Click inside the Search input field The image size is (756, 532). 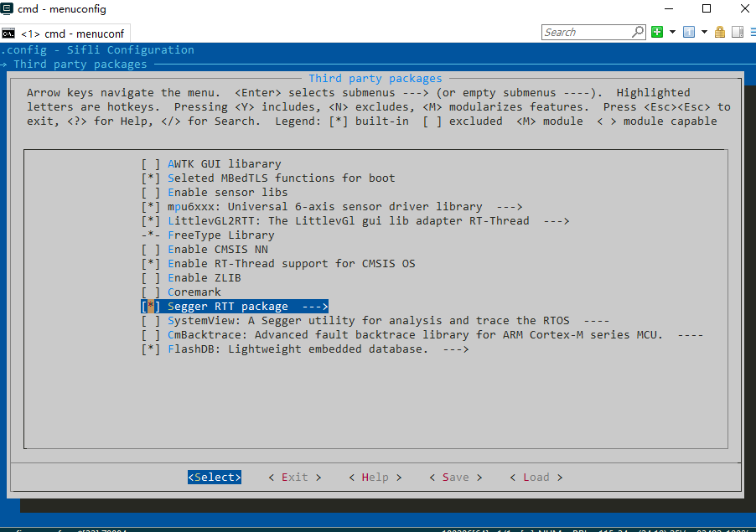click(x=585, y=32)
